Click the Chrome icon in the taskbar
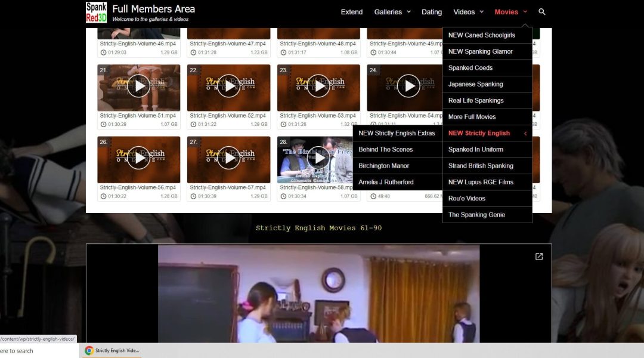The image size is (644, 358). (89, 351)
